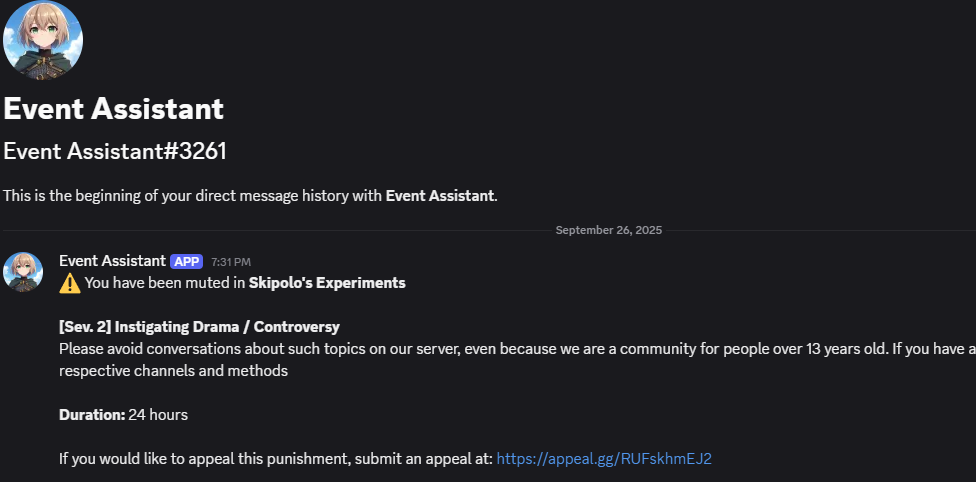Click the warning emoji in the message

[x=70, y=283]
